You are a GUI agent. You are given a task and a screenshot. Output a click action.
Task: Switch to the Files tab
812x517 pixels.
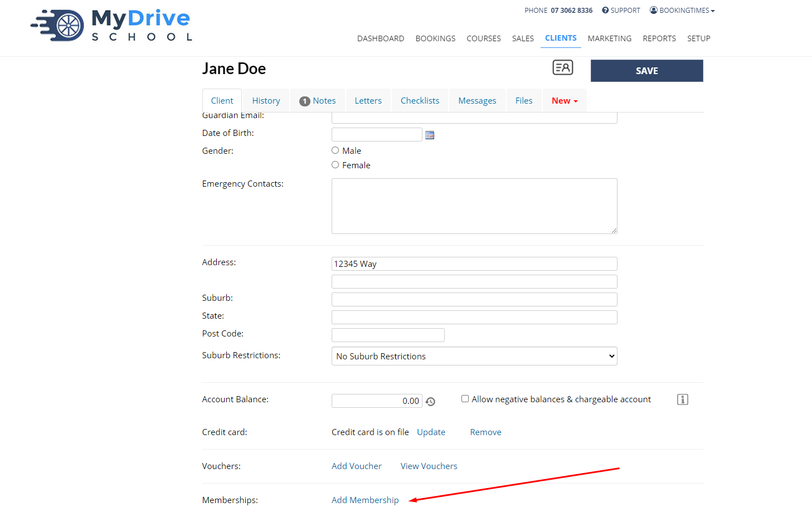click(x=524, y=101)
